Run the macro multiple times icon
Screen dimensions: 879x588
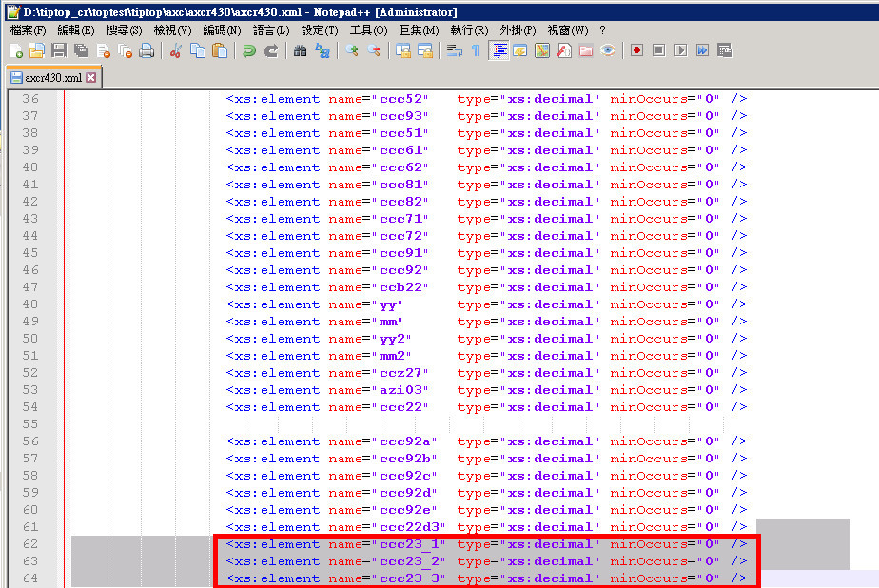click(702, 51)
